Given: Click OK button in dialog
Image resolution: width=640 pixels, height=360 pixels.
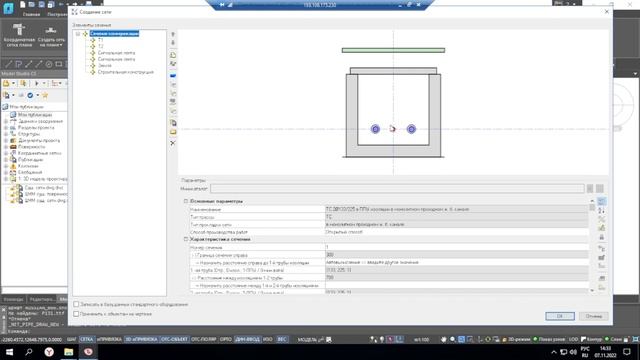Looking at the screenshot, I should pyautogui.click(x=560, y=316).
